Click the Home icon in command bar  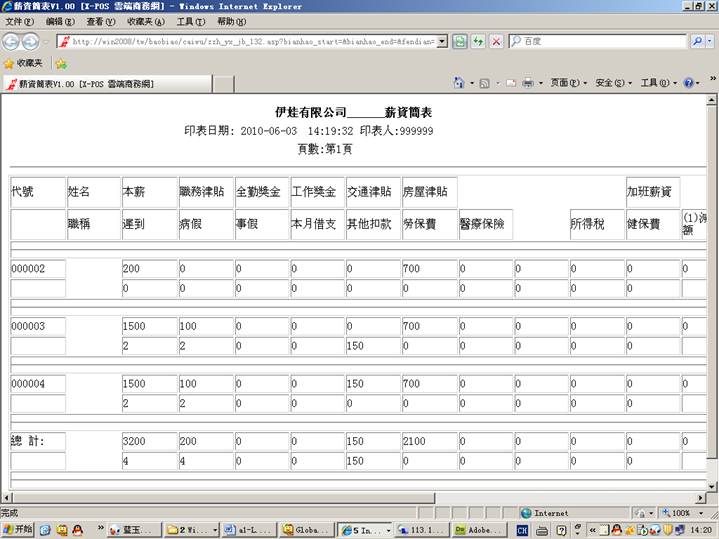[x=459, y=83]
